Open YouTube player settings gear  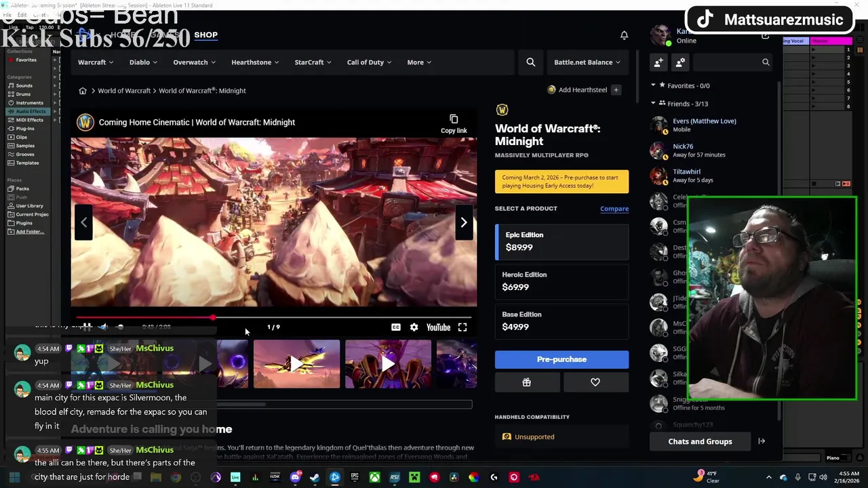[x=414, y=327]
